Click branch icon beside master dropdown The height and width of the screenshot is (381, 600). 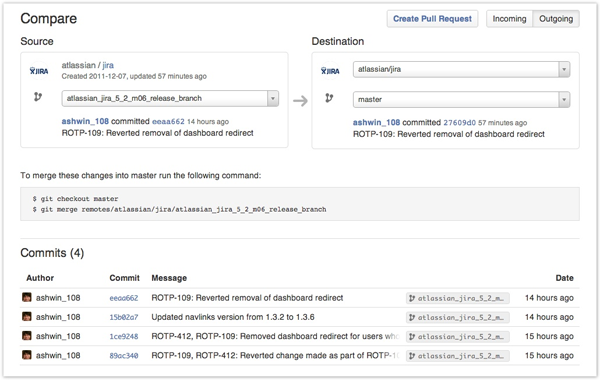point(329,98)
